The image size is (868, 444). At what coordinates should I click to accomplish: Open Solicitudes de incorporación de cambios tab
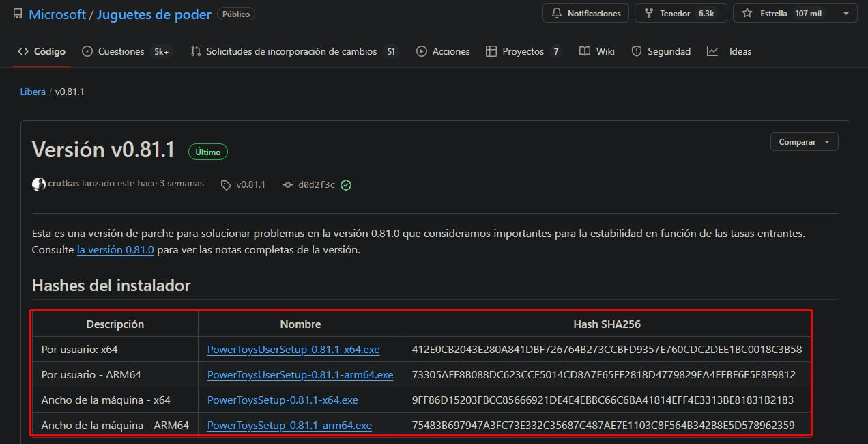click(x=295, y=51)
